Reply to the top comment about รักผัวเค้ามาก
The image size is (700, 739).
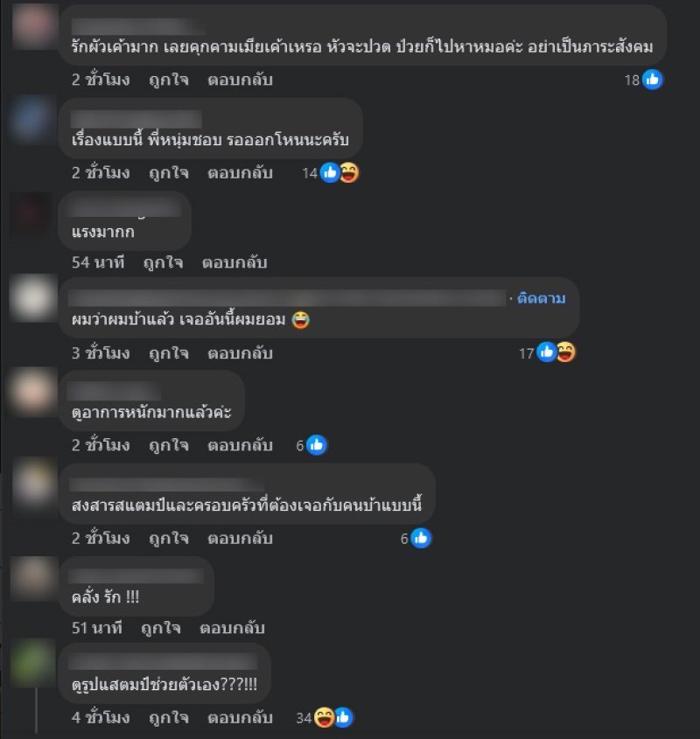tap(240, 80)
